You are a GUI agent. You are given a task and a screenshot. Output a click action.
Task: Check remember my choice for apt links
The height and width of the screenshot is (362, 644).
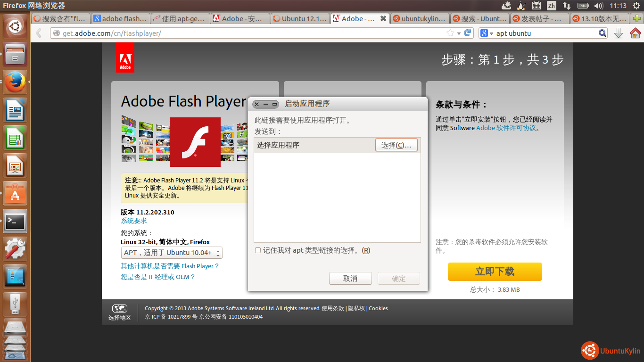tap(258, 250)
